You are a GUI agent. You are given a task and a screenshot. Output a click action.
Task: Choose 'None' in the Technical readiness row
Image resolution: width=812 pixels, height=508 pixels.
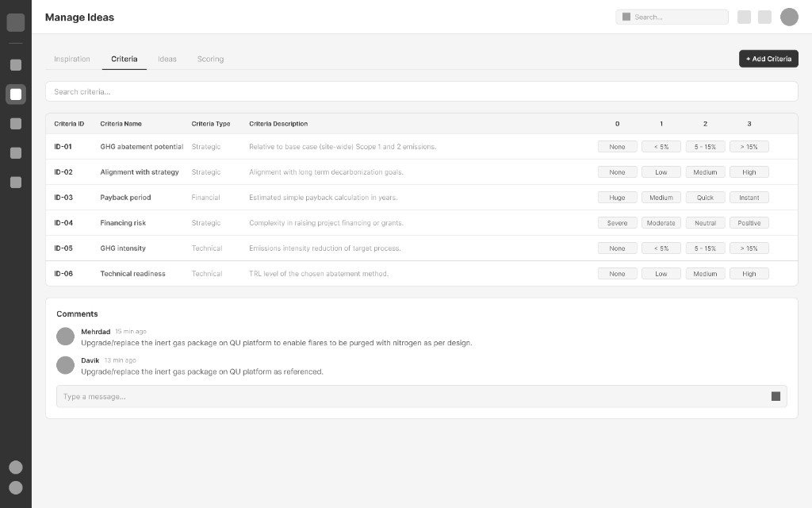[x=617, y=274]
